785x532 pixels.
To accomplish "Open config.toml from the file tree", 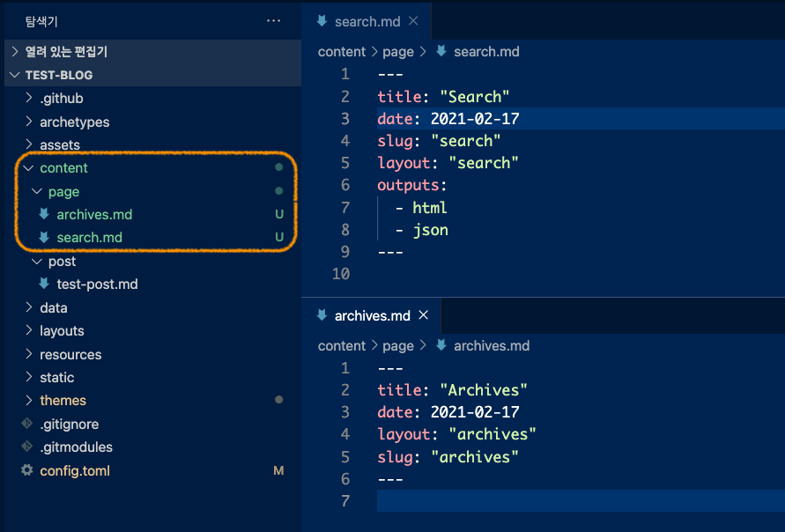I will [75, 470].
